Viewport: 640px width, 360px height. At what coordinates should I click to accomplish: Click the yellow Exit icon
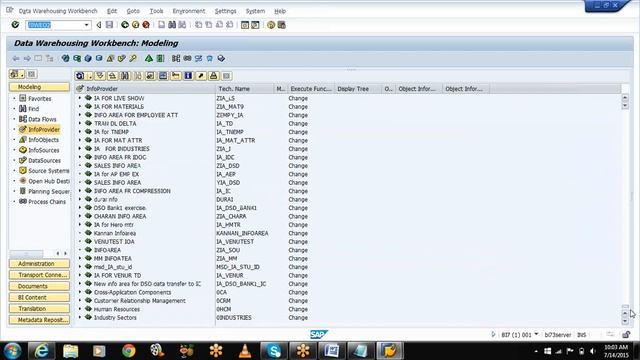tap(136, 25)
